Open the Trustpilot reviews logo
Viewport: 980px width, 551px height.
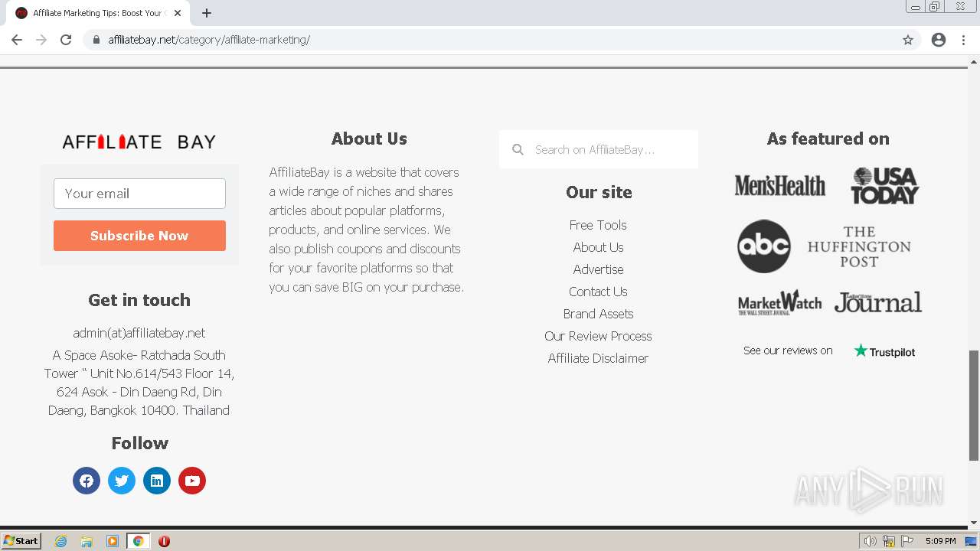coord(884,351)
